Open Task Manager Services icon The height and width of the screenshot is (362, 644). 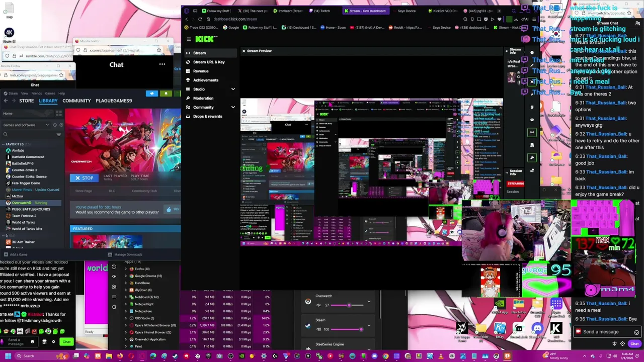(x=114, y=307)
